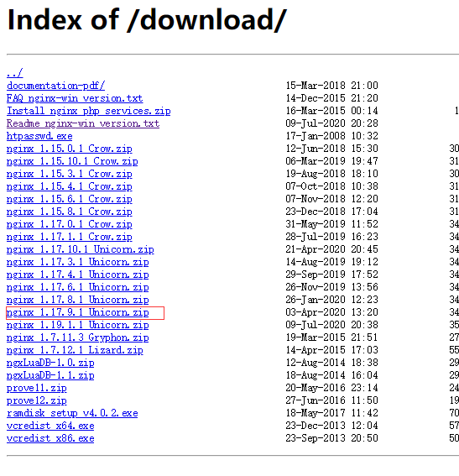Download vcredist x64.exe
This screenshot has height=476, width=459.
[x=50, y=426]
